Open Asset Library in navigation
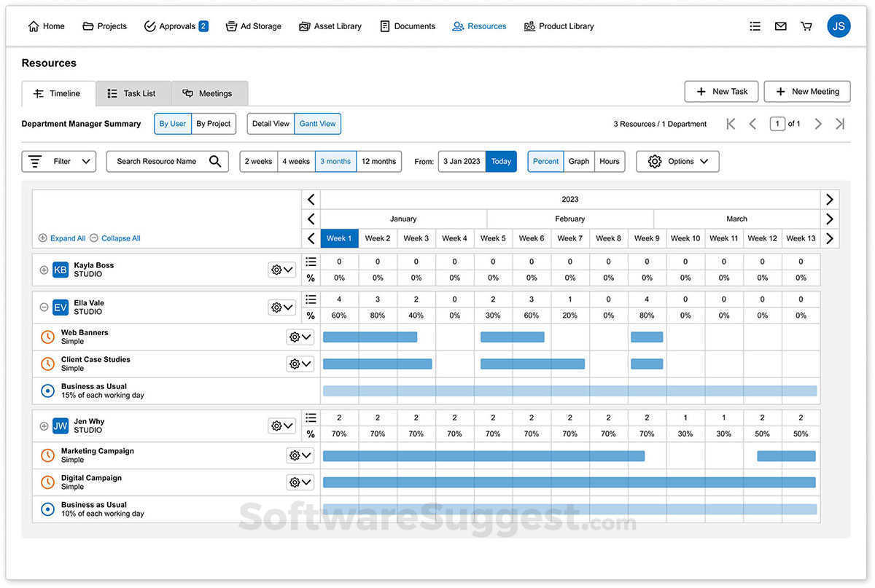Viewport: 875px width, 588px height. (330, 26)
